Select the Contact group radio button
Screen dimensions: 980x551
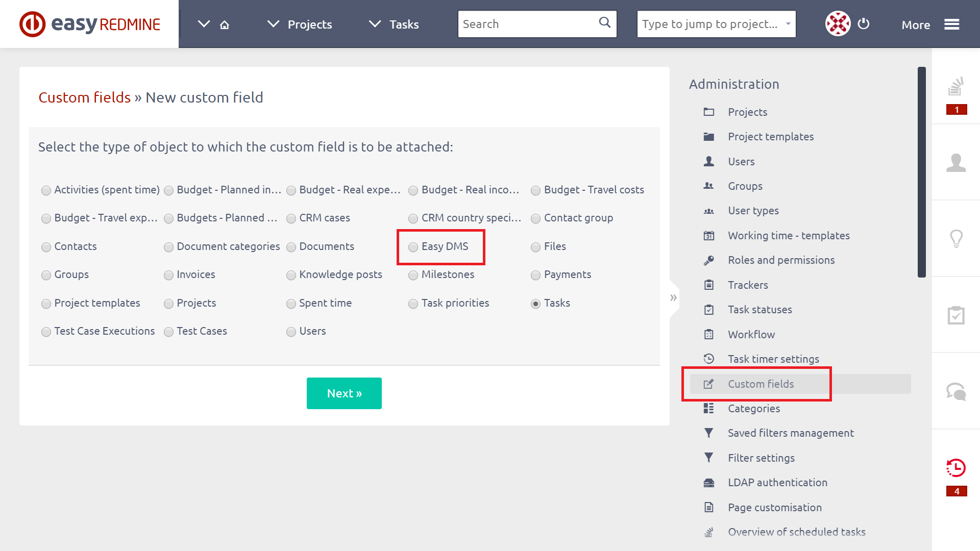[535, 218]
